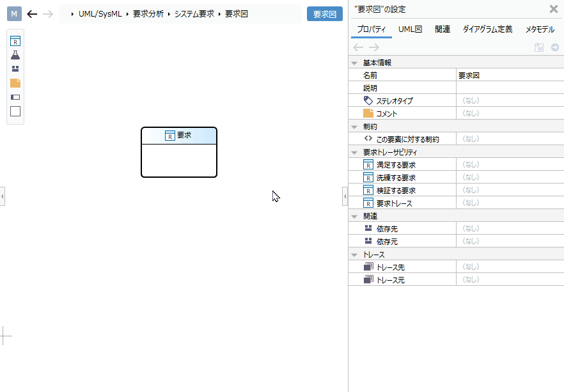The image size is (564, 392).
Task: Click the properties panel back arrow
Action: 358,47
